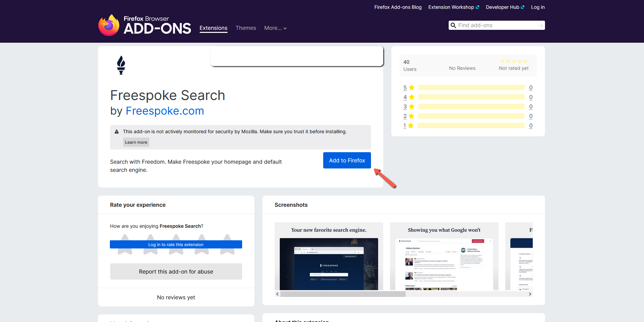Click Add to Firefox button

coord(347,160)
